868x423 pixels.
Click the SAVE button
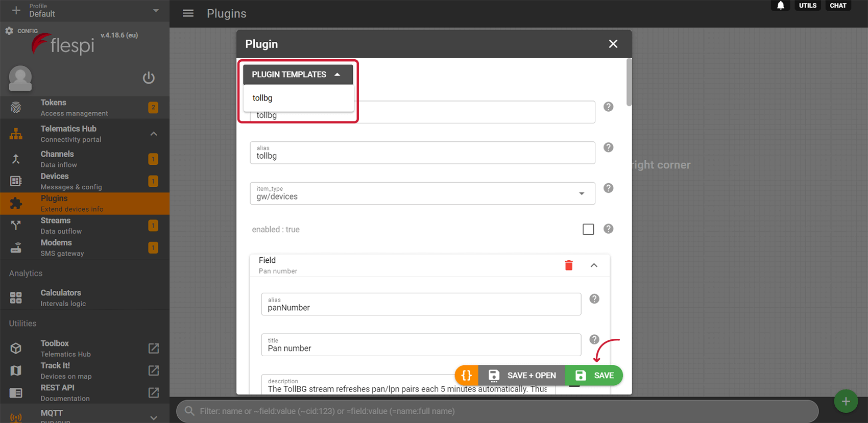click(x=594, y=376)
